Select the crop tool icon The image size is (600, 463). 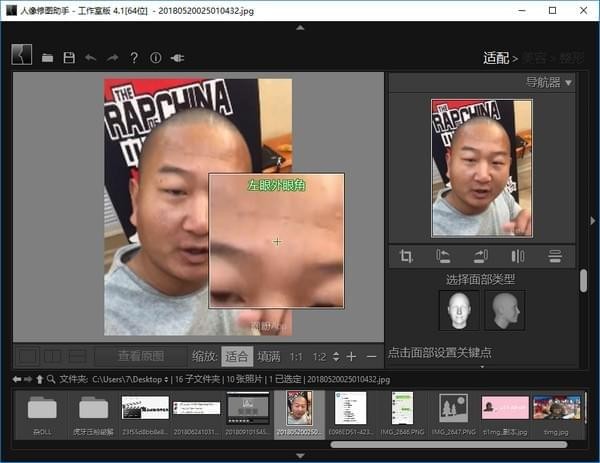click(406, 256)
